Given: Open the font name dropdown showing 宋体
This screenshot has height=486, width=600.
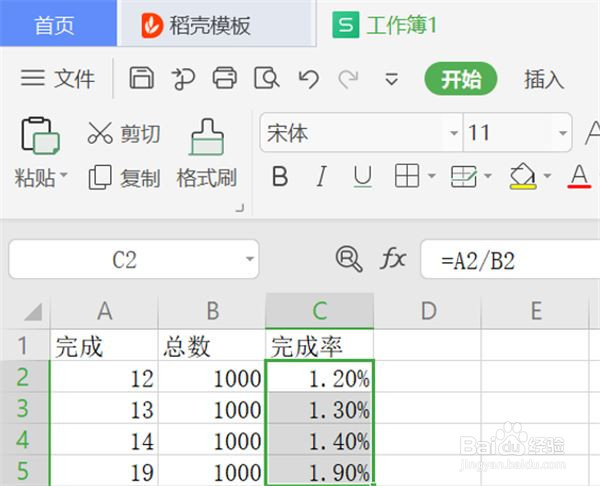Looking at the screenshot, I should click(x=454, y=133).
